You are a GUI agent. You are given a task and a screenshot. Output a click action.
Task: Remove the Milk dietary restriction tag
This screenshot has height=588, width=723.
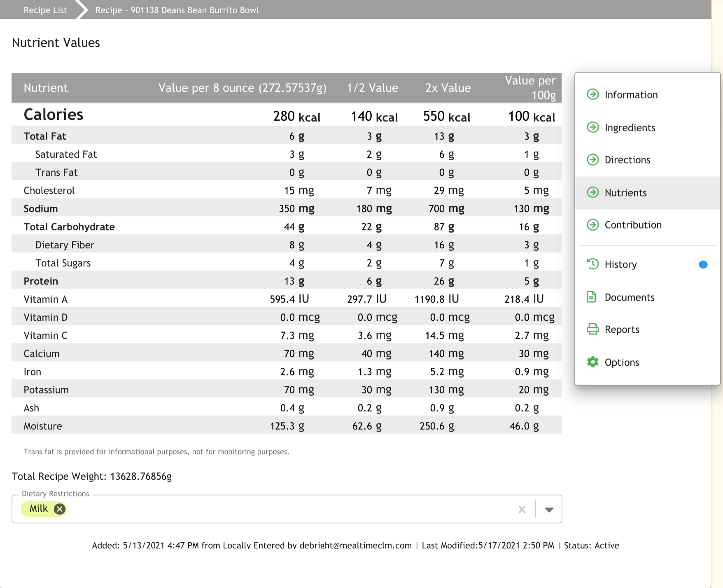(60, 509)
